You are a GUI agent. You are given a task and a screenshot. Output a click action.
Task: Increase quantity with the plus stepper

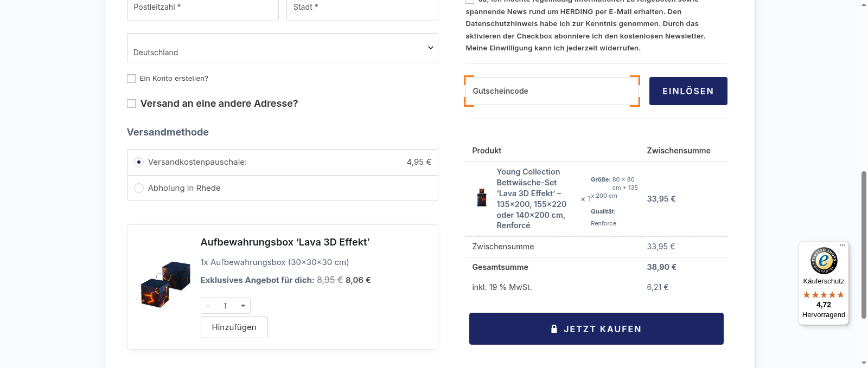tap(243, 305)
